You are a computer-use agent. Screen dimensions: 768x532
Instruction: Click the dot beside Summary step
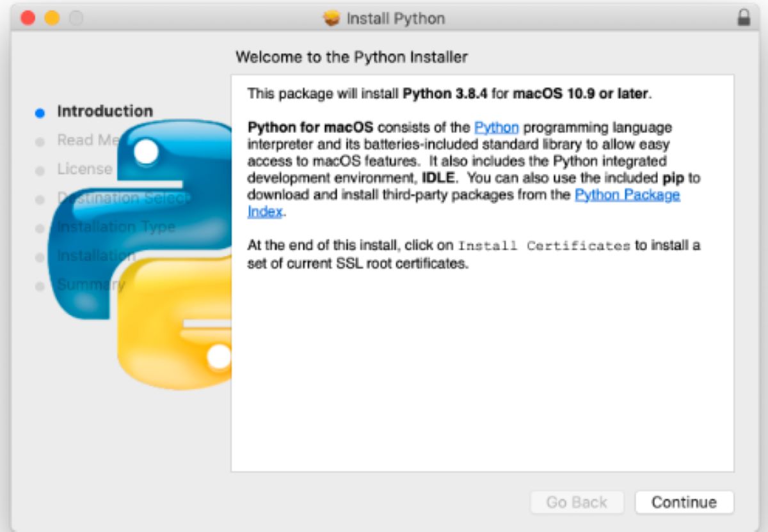coord(40,284)
